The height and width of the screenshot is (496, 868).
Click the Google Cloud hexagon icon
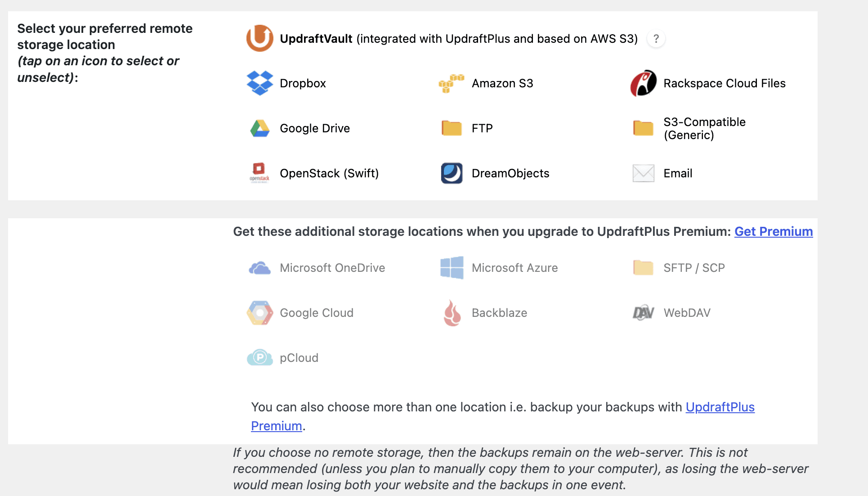tap(260, 313)
